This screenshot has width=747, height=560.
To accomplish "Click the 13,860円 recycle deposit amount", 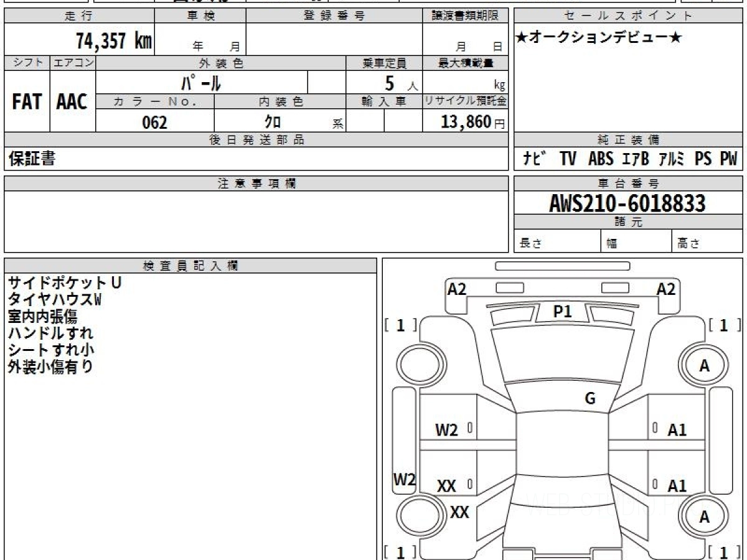I will tap(472, 122).
